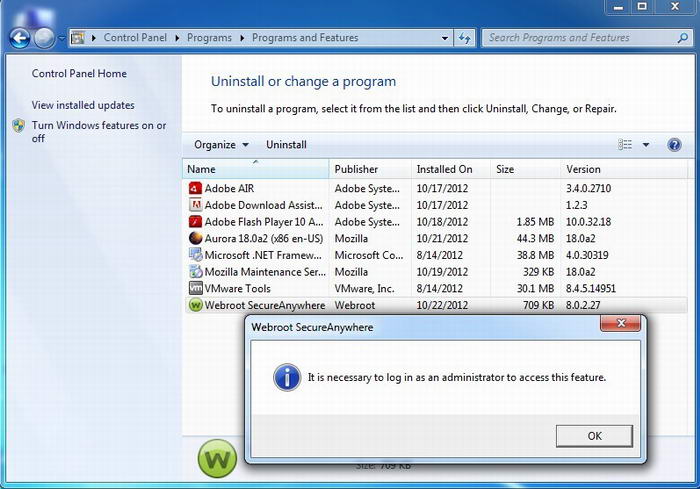Image resolution: width=700 pixels, height=489 pixels.
Task: Click the shield icon beside Windows features
Action: [x=19, y=126]
